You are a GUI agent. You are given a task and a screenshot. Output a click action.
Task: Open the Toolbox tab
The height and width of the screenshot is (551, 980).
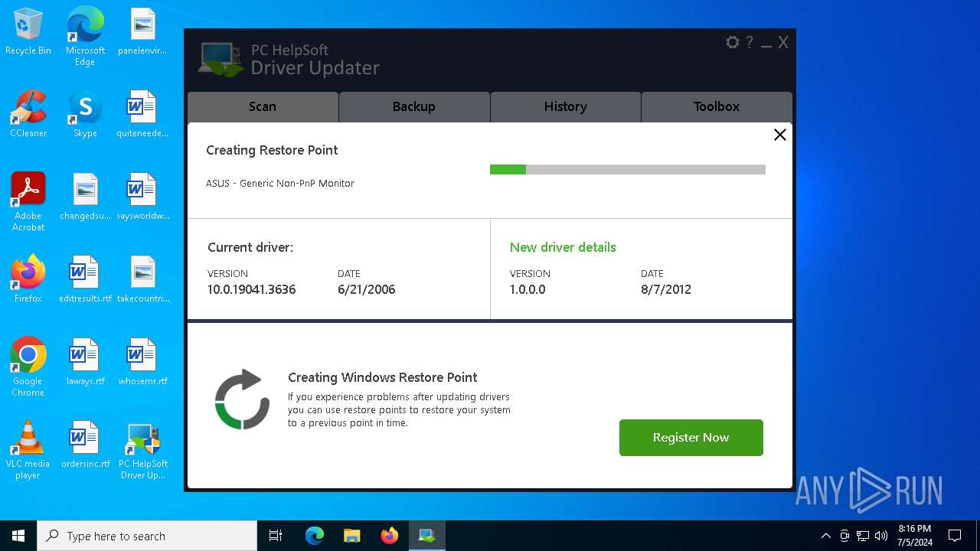click(x=717, y=107)
